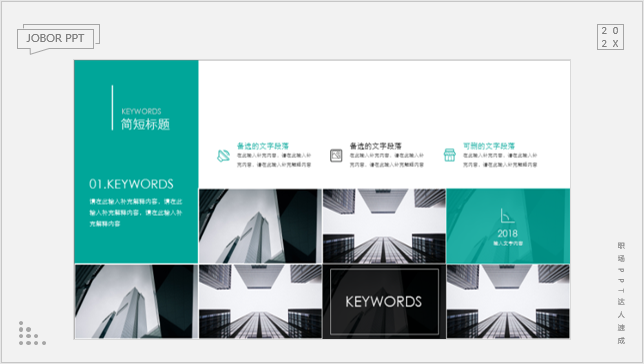
Task: Select upward buildings photo below 2018 tile
Action: tap(508, 302)
